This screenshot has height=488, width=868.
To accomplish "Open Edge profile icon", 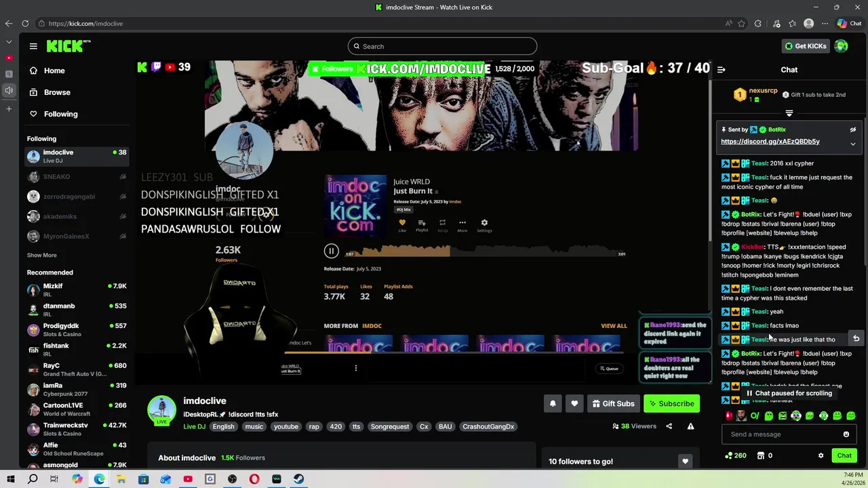I will pos(808,23).
